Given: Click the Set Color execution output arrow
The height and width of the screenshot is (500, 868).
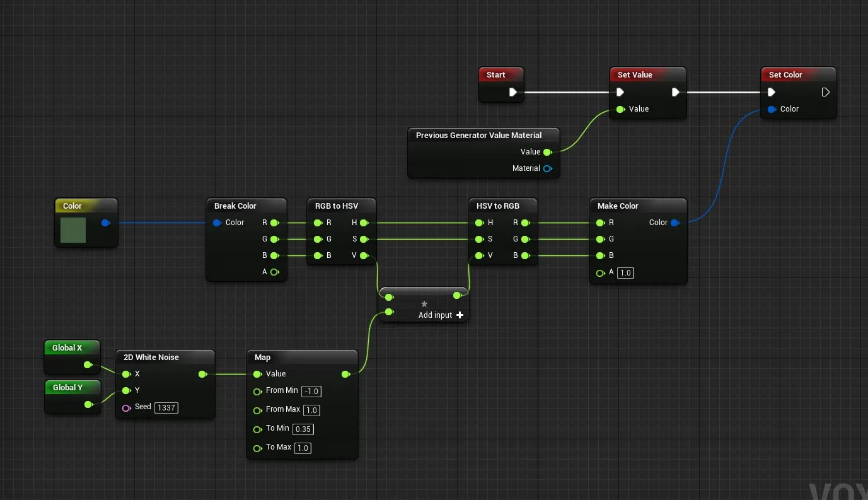Looking at the screenshot, I should coord(825,92).
